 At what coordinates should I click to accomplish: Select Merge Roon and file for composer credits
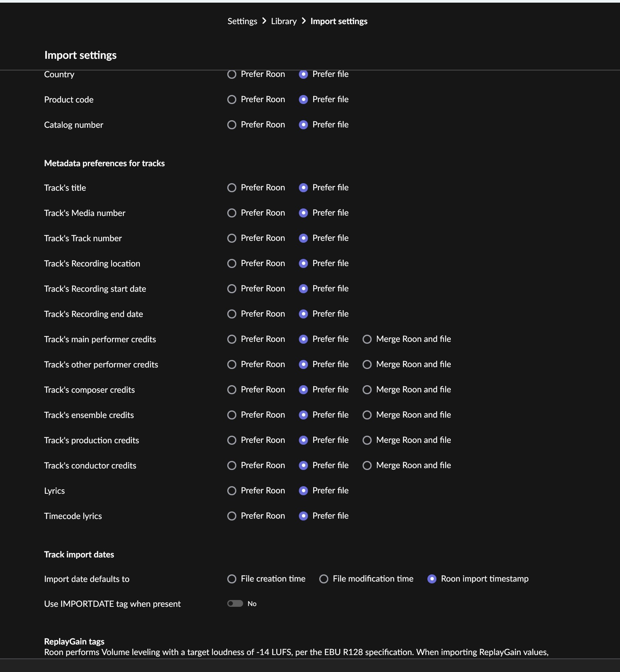(x=367, y=390)
